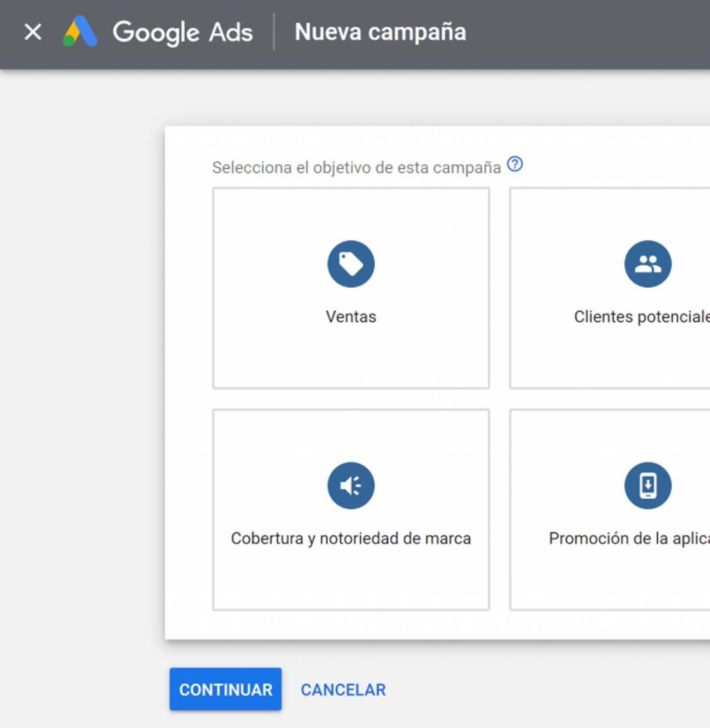Choose Cobertura y notoriedad de marca label
This screenshot has height=728, width=710.
click(351, 539)
